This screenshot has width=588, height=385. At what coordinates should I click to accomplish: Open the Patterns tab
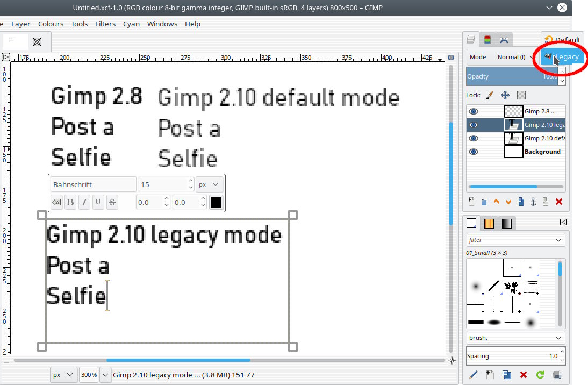(x=489, y=223)
